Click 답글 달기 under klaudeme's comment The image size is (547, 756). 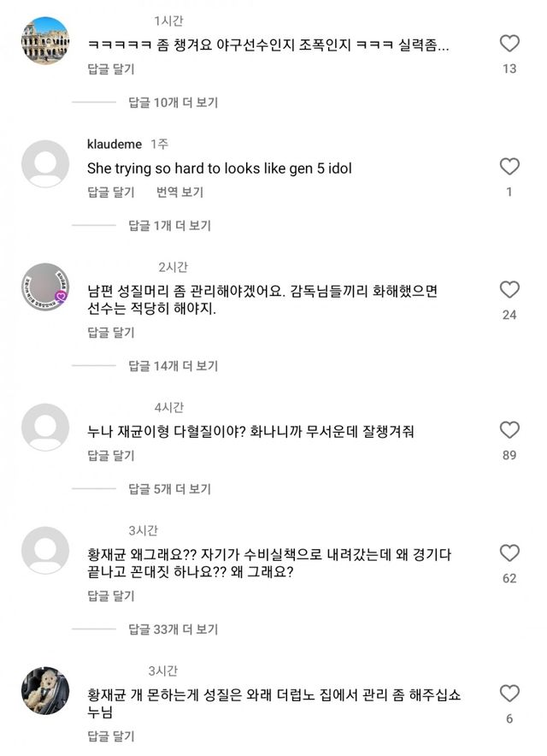[x=111, y=192]
